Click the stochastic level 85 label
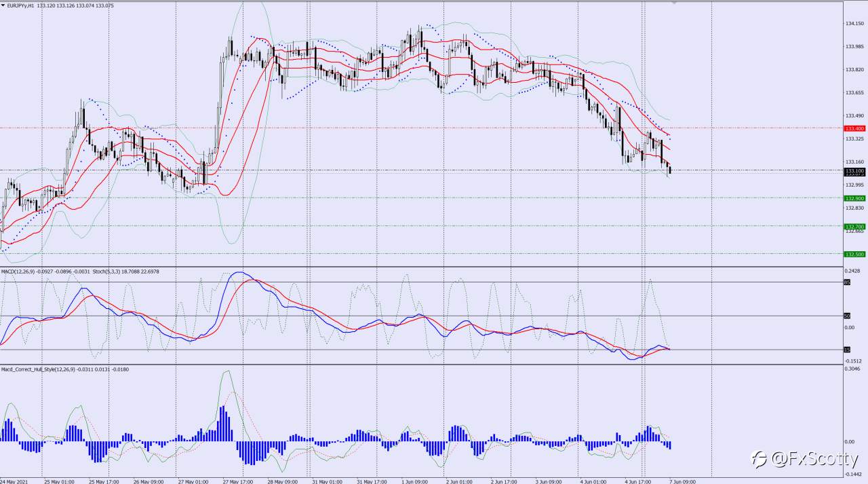The height and width of the screenshot is (484, 868). click(x=847, y=282)
